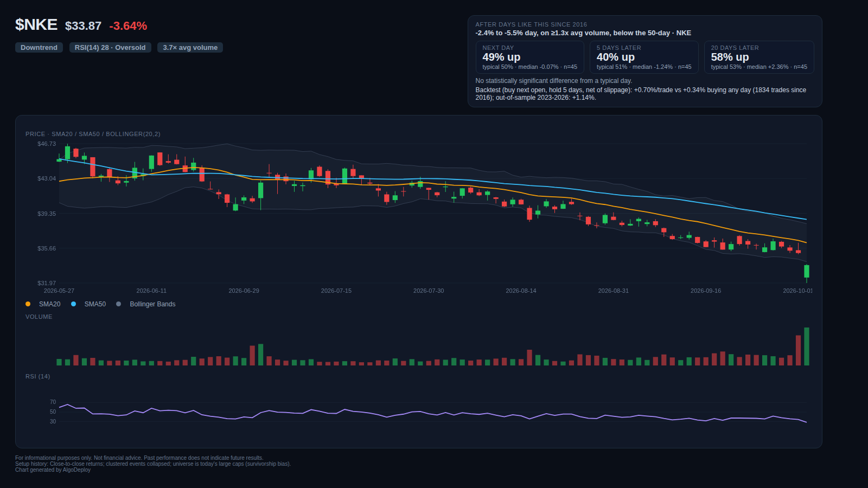868x488 pixels.
Task: Click the 2026-06-11 date axis label
Action: click(x=151, y=291)
